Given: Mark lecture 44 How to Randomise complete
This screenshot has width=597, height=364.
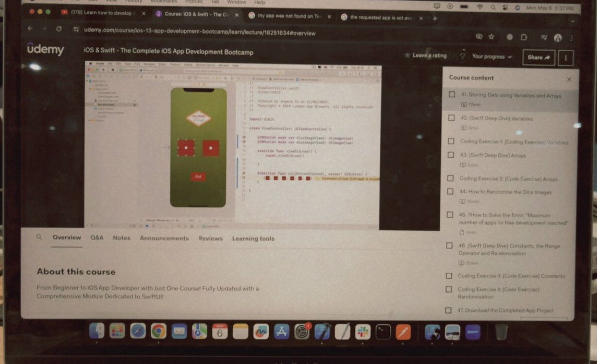Looking at the screenshot, I should coord(450,191).
